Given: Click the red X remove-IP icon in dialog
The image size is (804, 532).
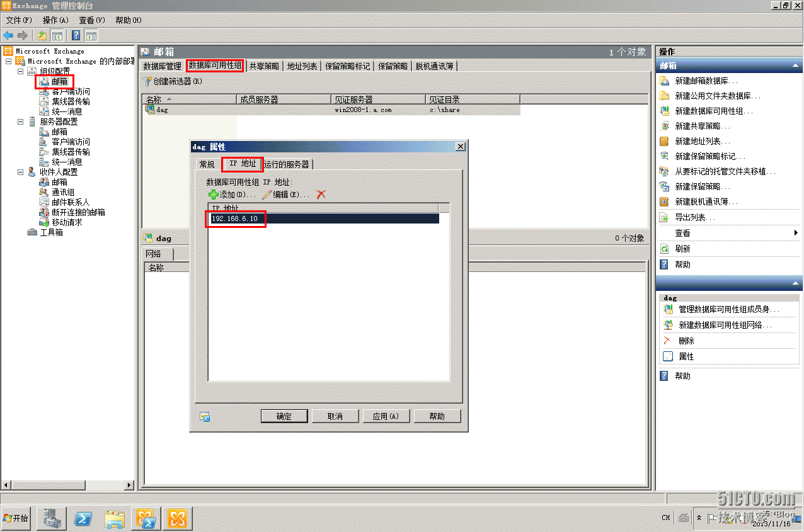Looking at the screenshot, I should pos(321,195).
